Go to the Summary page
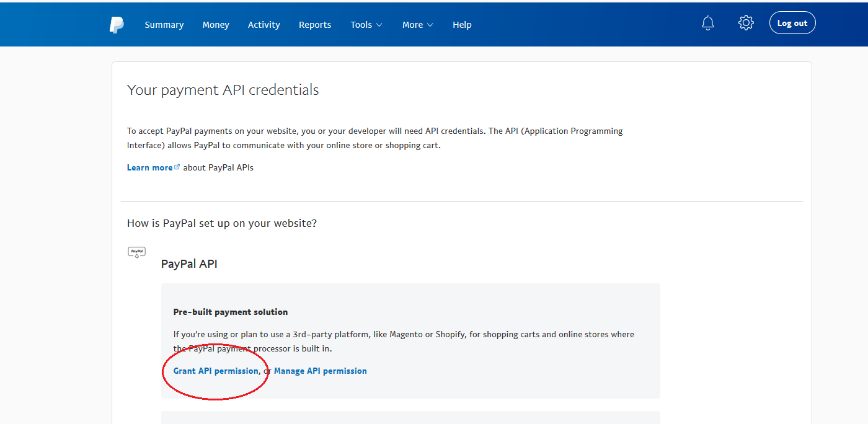This screenshot has width=868, height=424. pyautogui.click(x=164, y=25)
